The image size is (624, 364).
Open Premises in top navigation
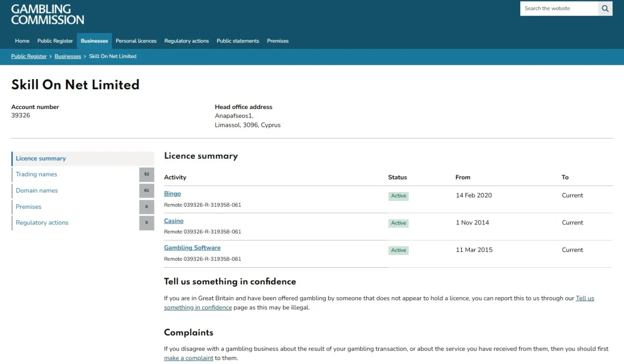(x=278, y=41)
